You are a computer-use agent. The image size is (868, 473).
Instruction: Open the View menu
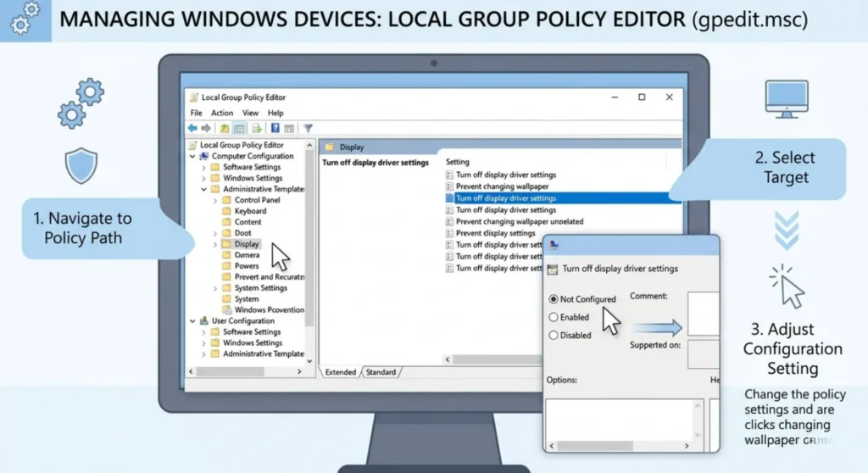250,113
